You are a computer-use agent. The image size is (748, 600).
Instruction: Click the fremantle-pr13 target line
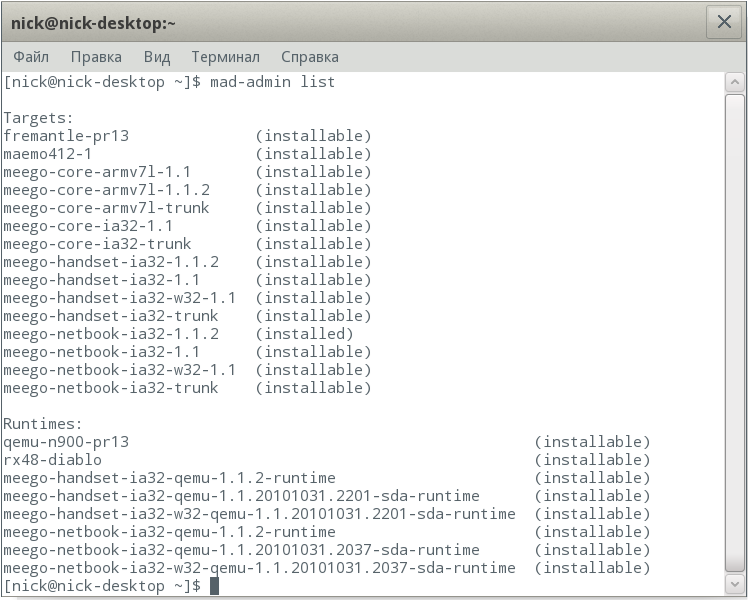click(x=66, y=136)
